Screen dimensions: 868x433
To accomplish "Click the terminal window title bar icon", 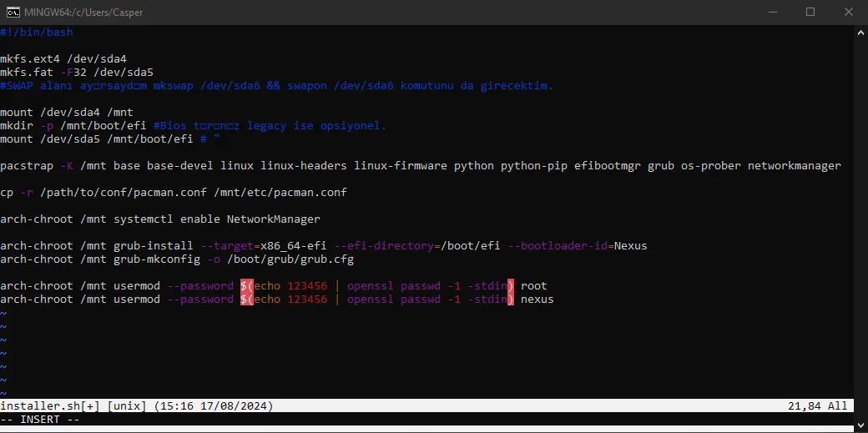I will (13, 13).
